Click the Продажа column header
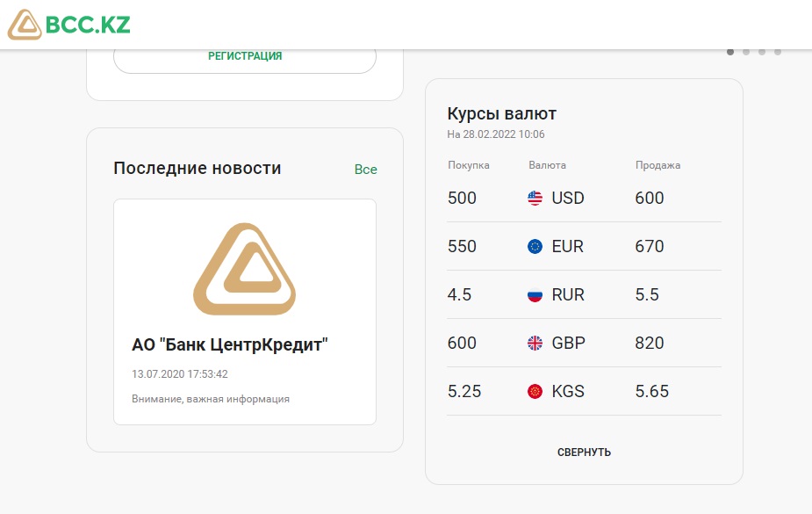Screen dimensions: 812x514 coord(658,165)
